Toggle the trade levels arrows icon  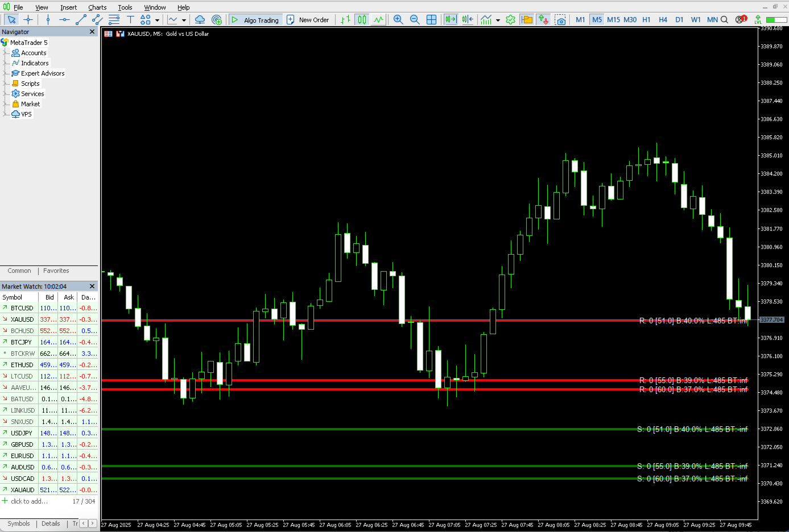click(x=543, y=20)
